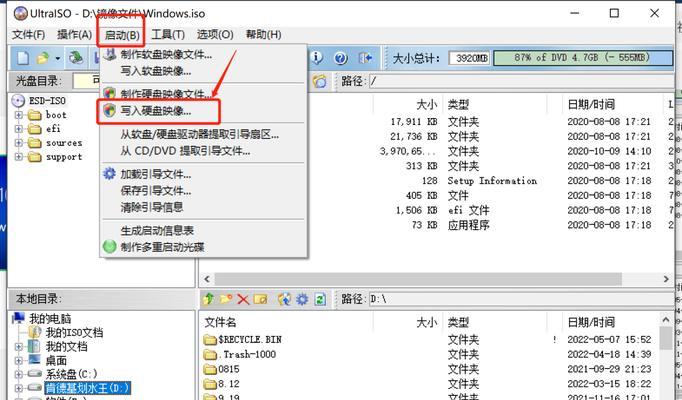The height and width of the screenshot is (400, 682).
Task: Expand the boot folder tree node
Action: [19, 115]
